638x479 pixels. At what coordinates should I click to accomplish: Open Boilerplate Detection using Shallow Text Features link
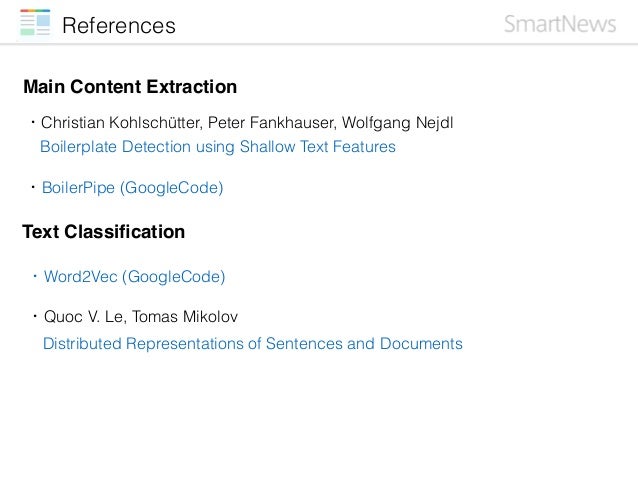(218, 147)
